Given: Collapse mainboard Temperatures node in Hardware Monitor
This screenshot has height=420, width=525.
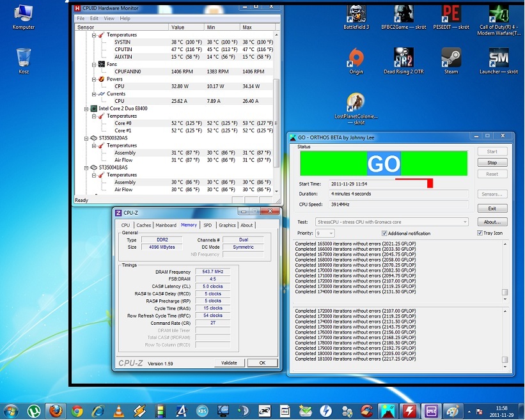Looking at the screenshot, I should point(94,35).
